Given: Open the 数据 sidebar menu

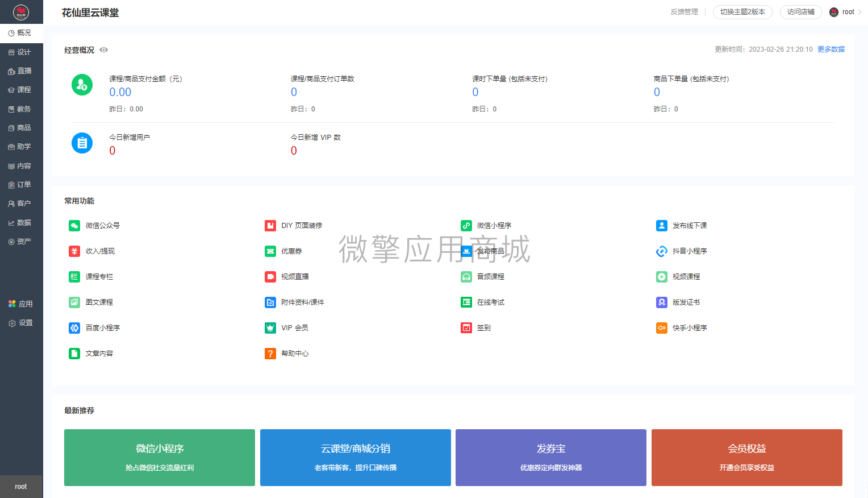Looking at the screenshot, I should pos(22,223).
